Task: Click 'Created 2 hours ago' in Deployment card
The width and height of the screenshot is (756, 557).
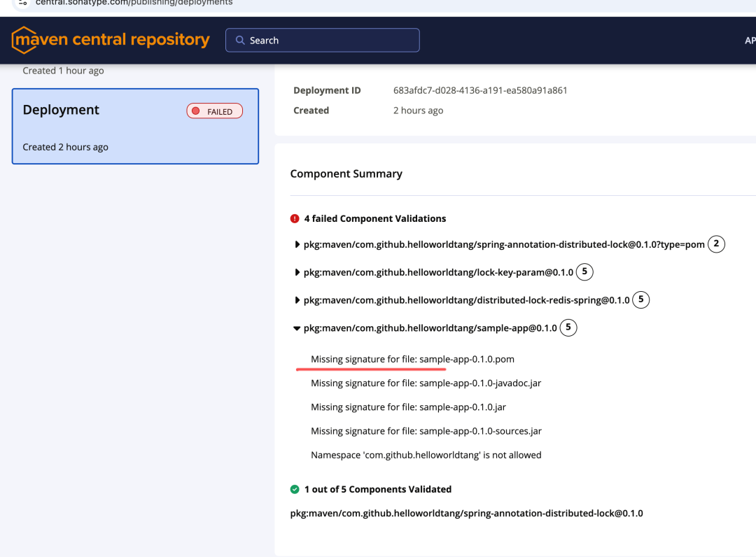Action: pos(66,148)
